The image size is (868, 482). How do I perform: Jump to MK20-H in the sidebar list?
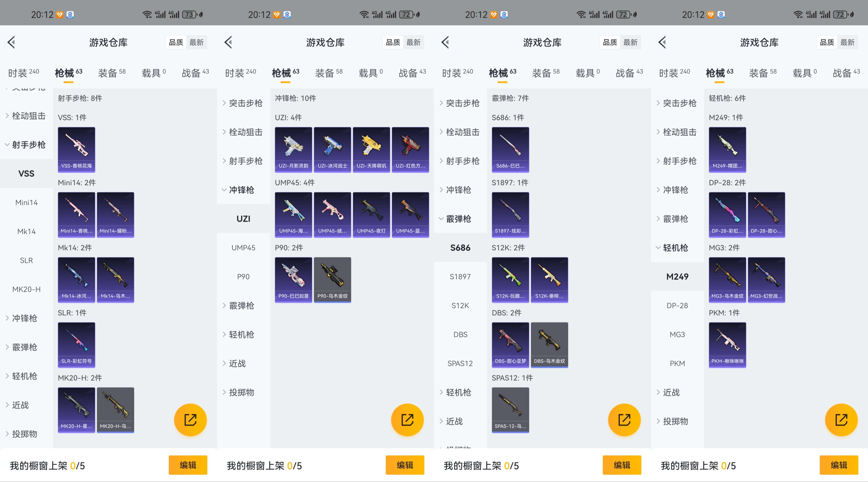tap(26, 289)
